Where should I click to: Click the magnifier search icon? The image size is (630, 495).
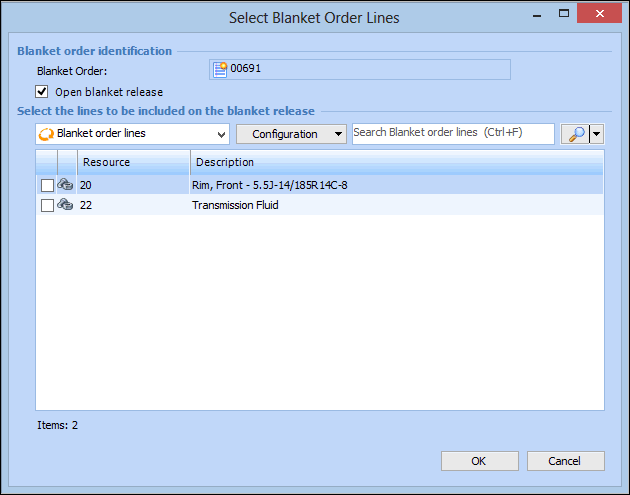click(576, 134)
